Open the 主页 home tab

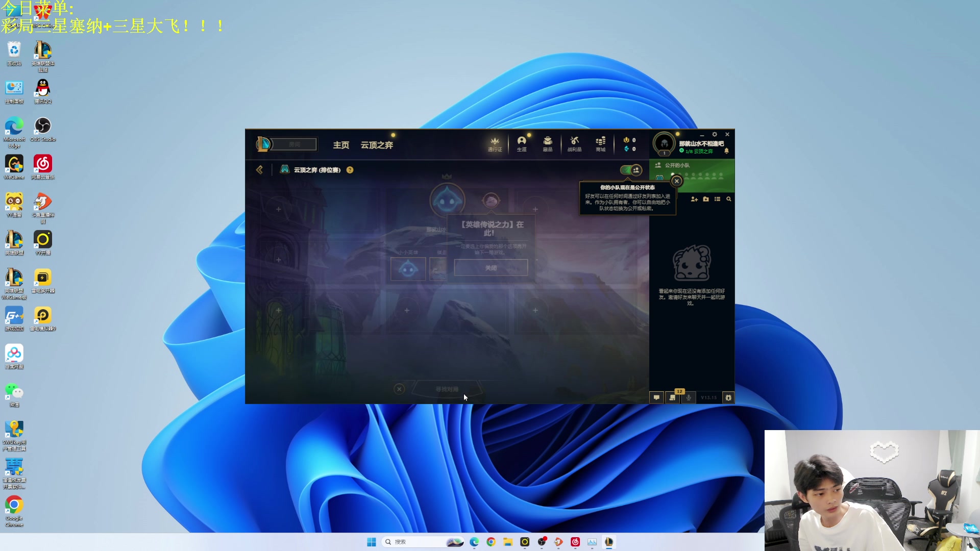(x=341, y=145)
